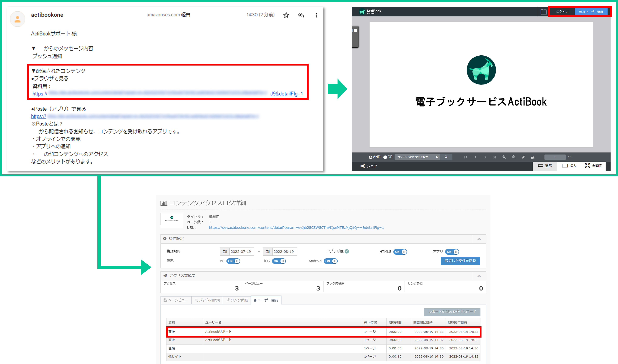The image size is (618, 364).
Task: Open the end date calendar icon for 2022-08-19
Action: pyautogui.click(x=267, y=251)
